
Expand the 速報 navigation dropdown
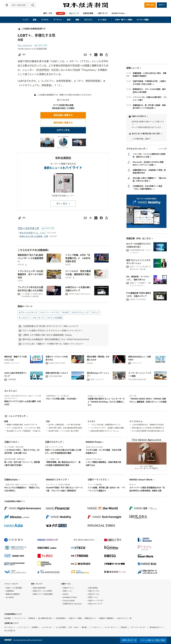tap(35, 20)
